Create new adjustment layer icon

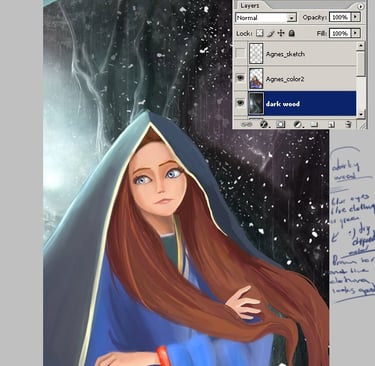[298, 124]
